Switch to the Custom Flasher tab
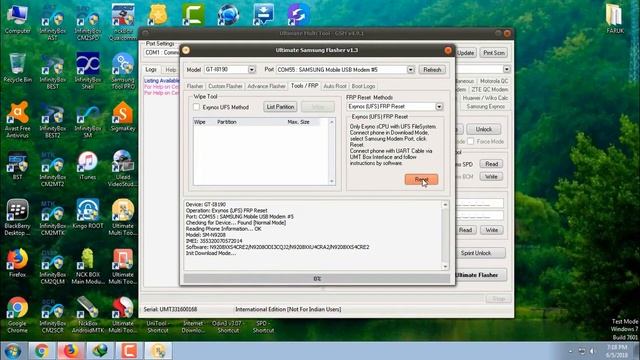Viewport: 640px width, 360px height. (x=225, y=86)
